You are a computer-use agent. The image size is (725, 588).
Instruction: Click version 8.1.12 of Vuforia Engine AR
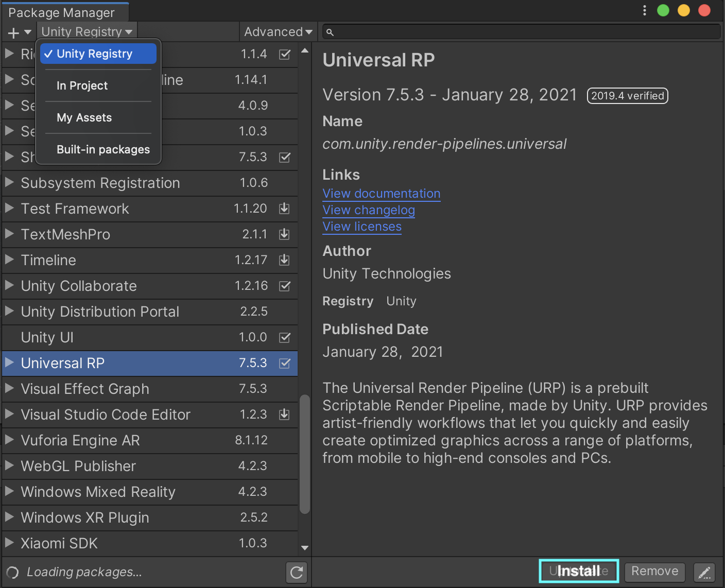pos(251,440)
